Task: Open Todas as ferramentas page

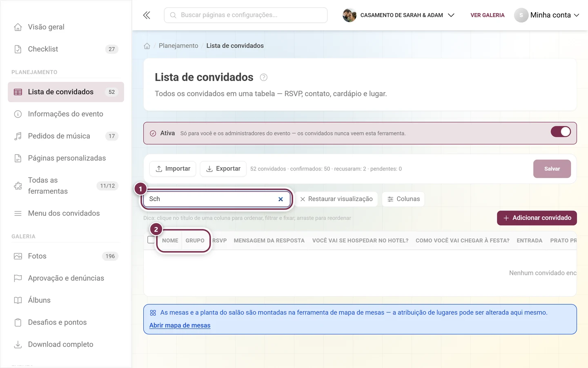Action: (x=66, y=186)
